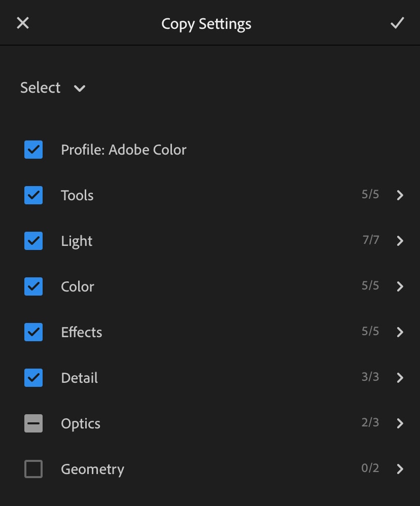Open the Detail sub-settings arrow
The height and width of the screenshot is (506, 420).
click(x=400, y=378)
